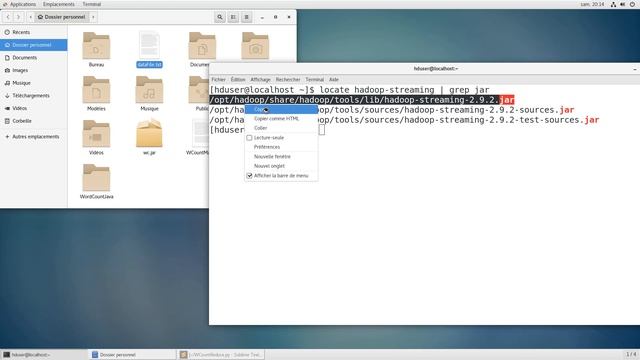Open the Musique folder icon
Image resolution: width=640 pixels, height=360 pixels.
(x=149, y=90)
